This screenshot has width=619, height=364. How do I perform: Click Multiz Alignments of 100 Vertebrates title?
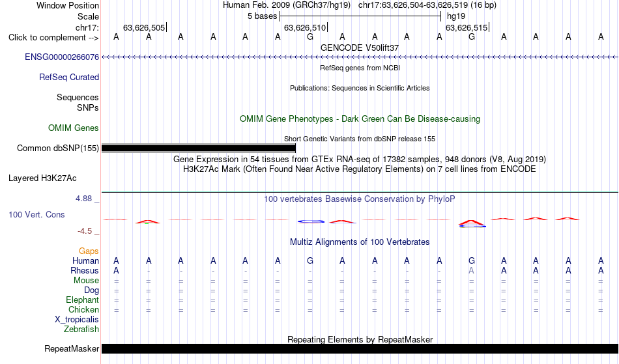point(360,242)
